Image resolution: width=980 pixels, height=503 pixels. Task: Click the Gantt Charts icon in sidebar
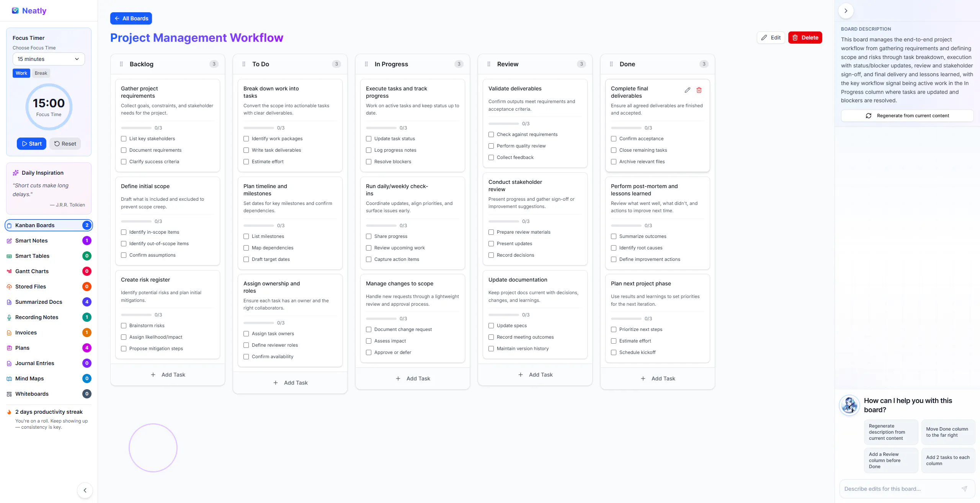click(9, 271)
